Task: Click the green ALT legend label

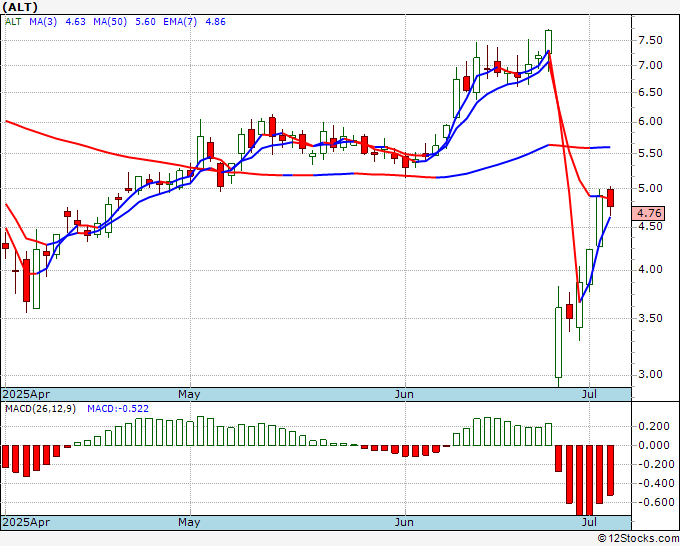Action: pyautogui.click(x=13, y=22)
